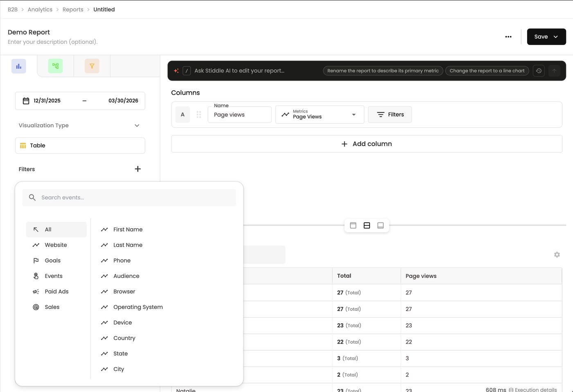573x392 pixels.
Task: Select the All category in filter popup
Action: coord(56,230)
